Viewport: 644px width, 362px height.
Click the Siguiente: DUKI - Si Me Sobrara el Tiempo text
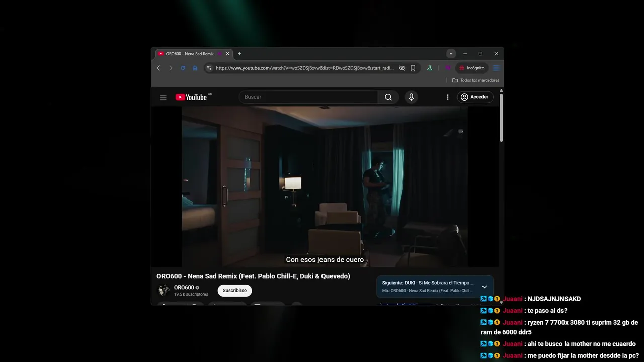[x=428, y=283]
